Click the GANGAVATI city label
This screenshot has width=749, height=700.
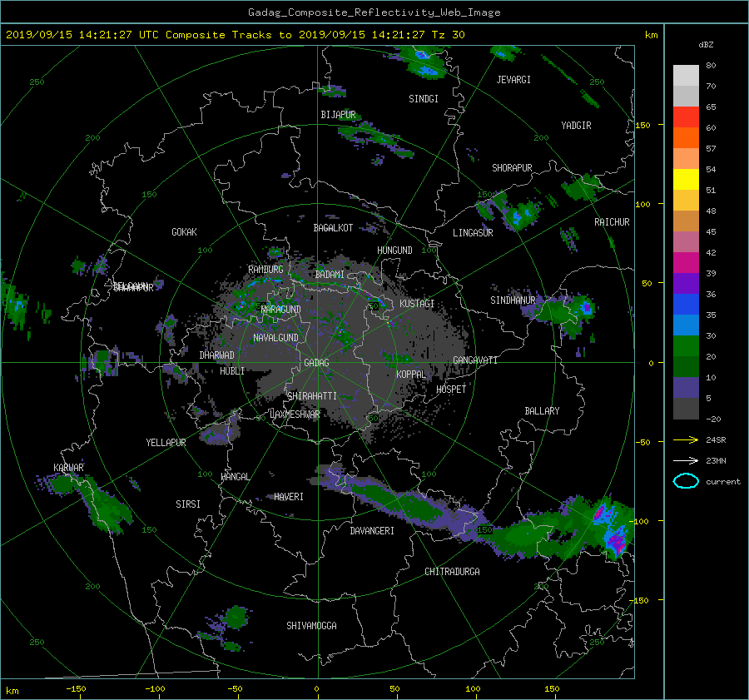[475, 360]
